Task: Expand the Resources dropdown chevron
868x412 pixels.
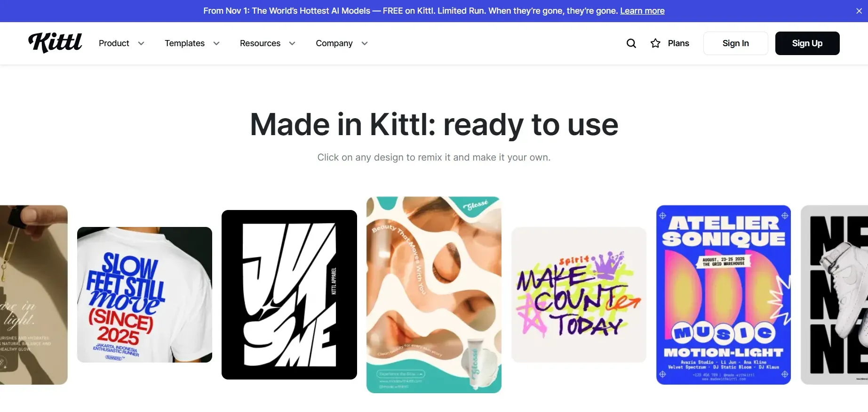Action: [x=292, y=43]
